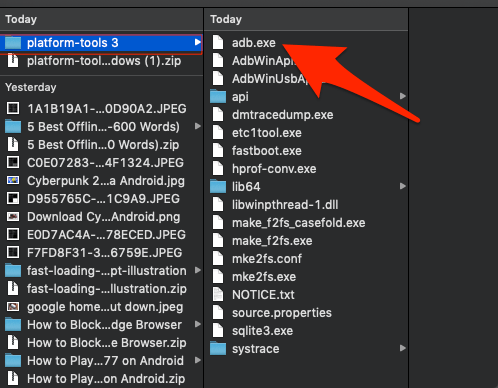Click the How to Play...77 on Android folder icon

(13, 361)
